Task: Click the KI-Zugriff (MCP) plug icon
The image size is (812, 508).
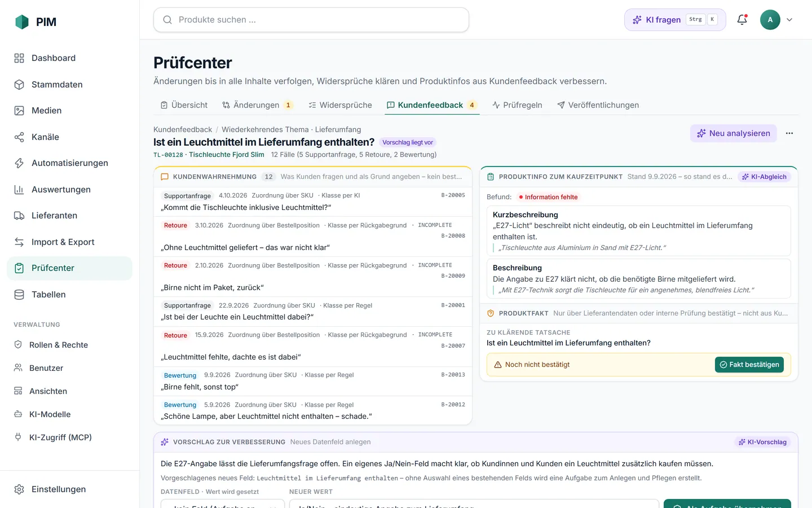Action: (x=18, y=437)
